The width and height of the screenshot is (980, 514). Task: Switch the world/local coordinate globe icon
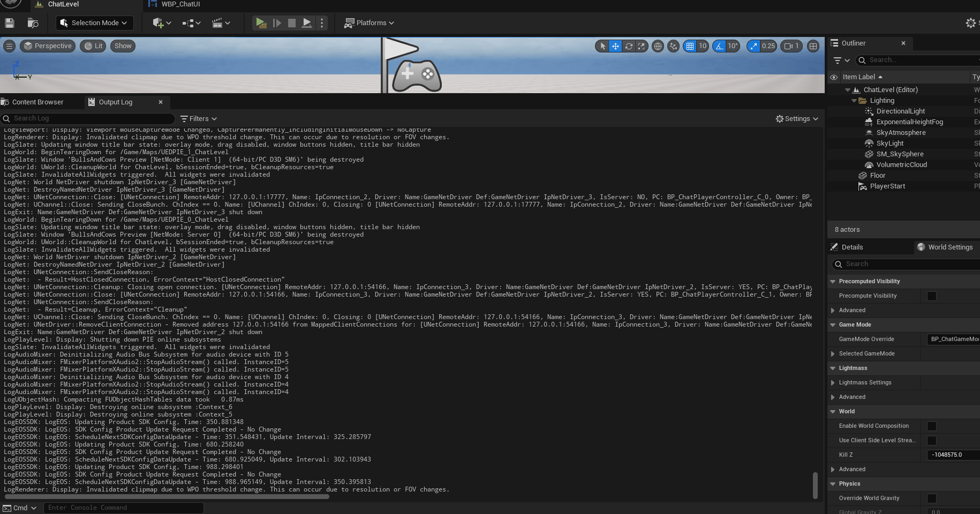click(x=658, y=46)
